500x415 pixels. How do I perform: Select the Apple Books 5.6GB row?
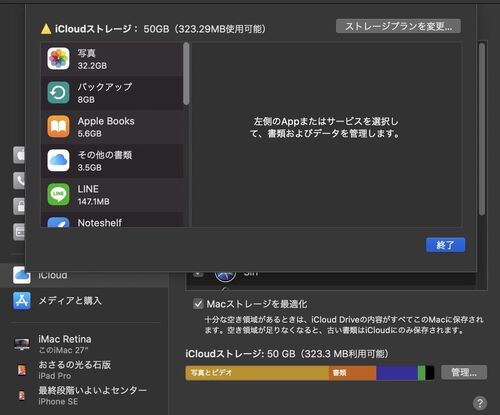[112, 127]
